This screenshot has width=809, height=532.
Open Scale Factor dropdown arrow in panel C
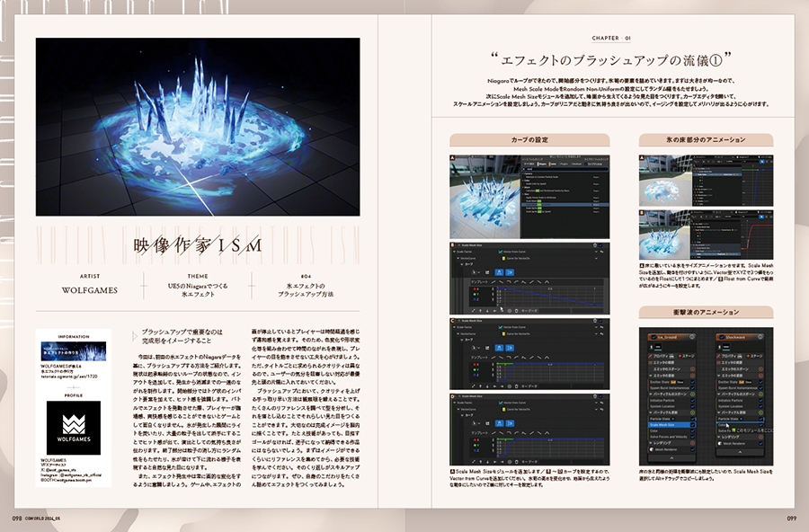coord(596,327)
